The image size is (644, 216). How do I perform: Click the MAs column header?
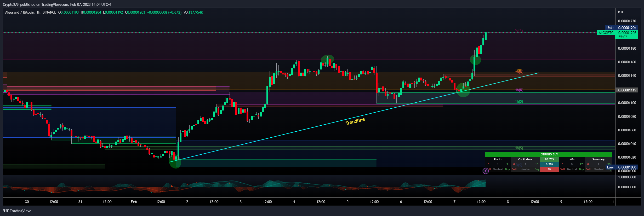572,159
